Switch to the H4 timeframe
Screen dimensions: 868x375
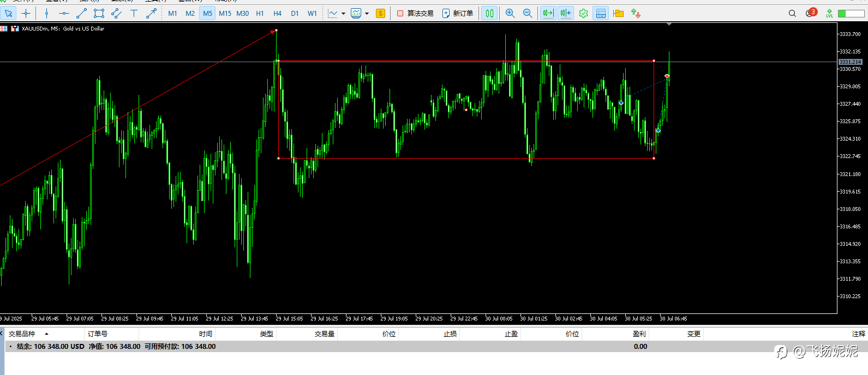(277, 13)
